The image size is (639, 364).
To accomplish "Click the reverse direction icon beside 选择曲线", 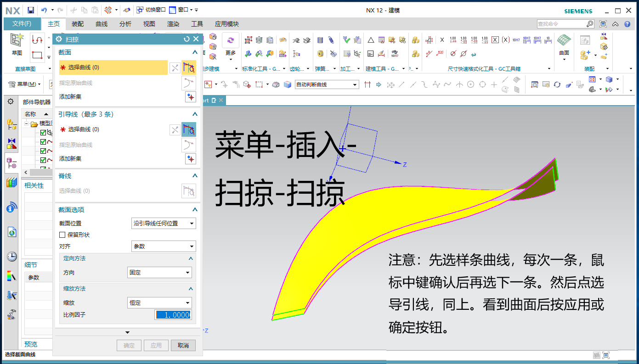I will (x=175, y=67).
